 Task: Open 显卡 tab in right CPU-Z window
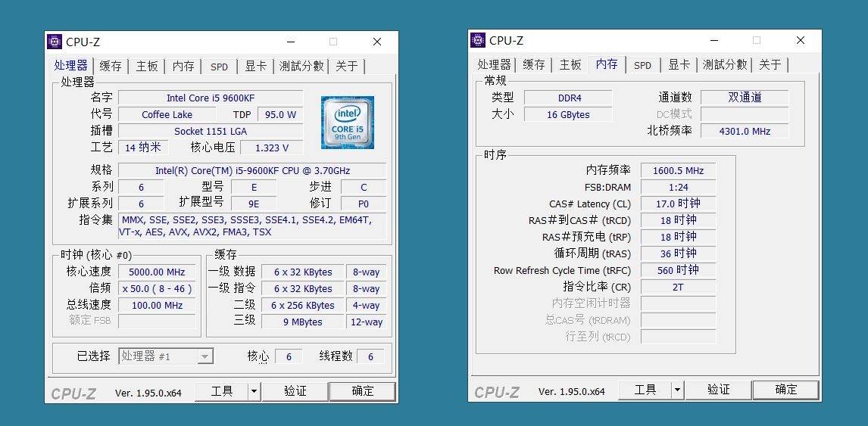point(679,65)
